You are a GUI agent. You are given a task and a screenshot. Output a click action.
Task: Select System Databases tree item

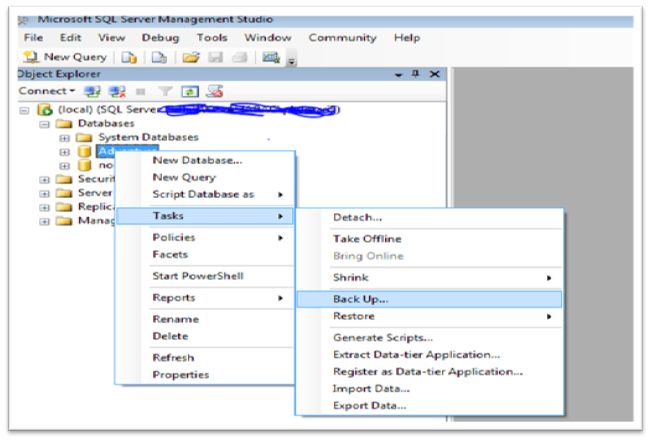click(148, 137)
